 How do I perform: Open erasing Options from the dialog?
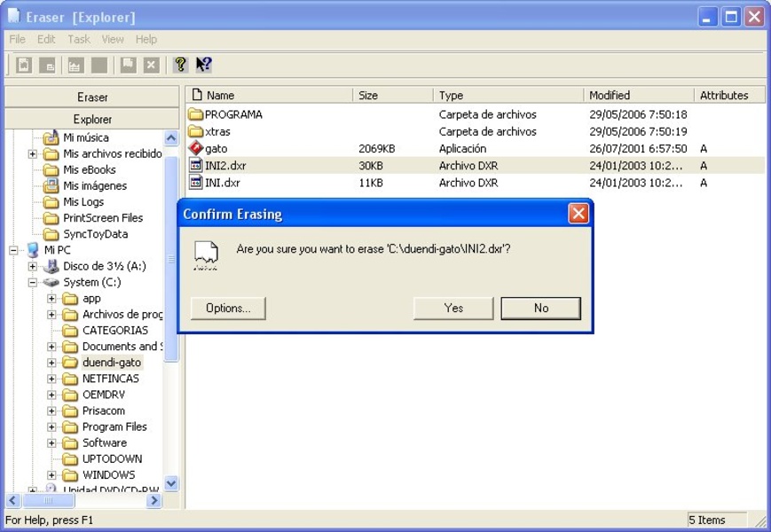pos(228,308)
